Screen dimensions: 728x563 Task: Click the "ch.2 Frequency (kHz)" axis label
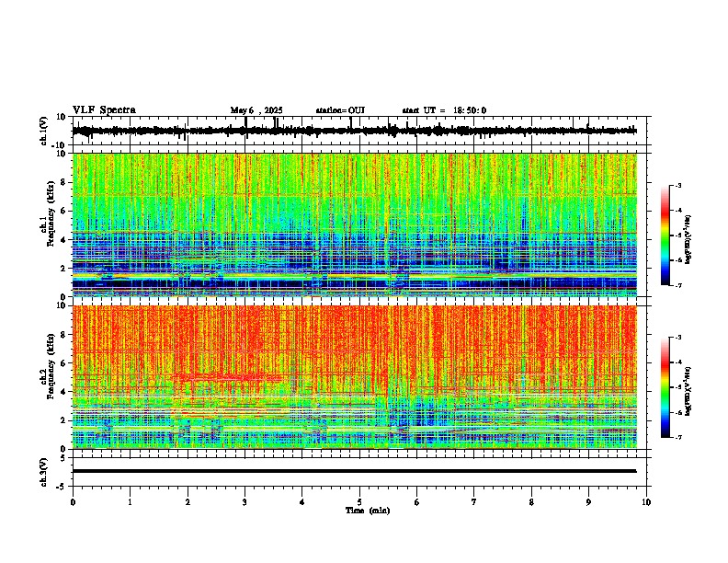(47, 366)
